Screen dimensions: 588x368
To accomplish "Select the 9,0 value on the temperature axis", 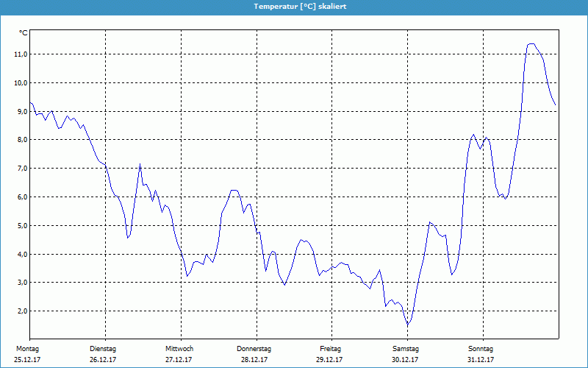I will click(20, 111).
